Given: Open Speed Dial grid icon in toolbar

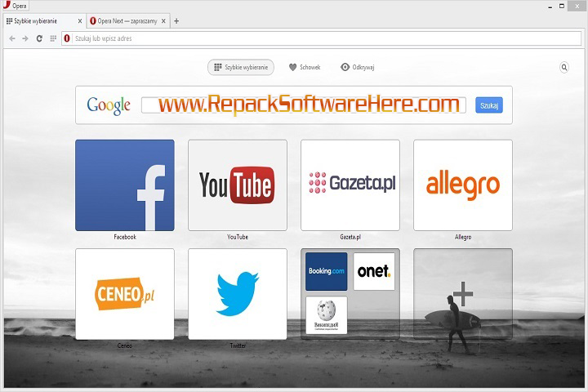Looking at the screenshot, I should pyautogui.click(x=53, y=38).
